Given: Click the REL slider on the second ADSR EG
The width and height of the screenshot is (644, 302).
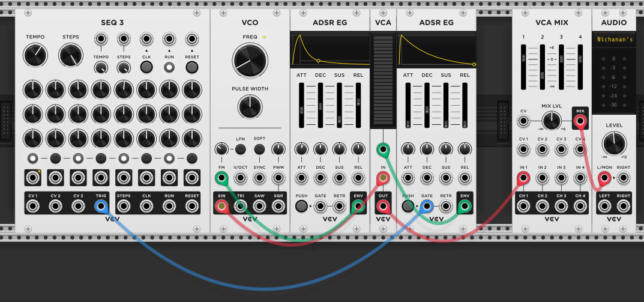Looking at the screenshot, I should point(465,105).
